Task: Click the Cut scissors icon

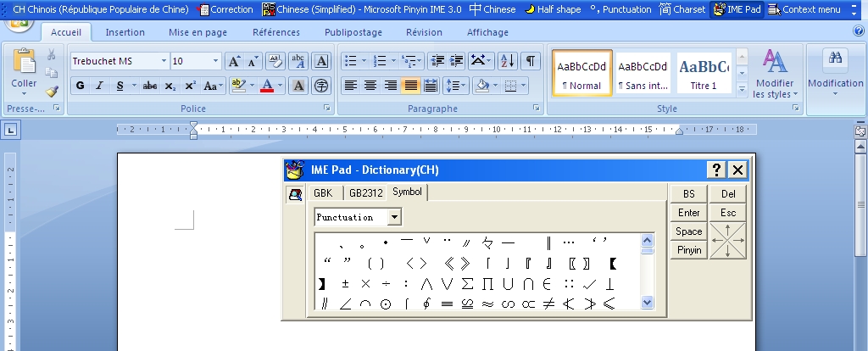Action: pos(51,55)
